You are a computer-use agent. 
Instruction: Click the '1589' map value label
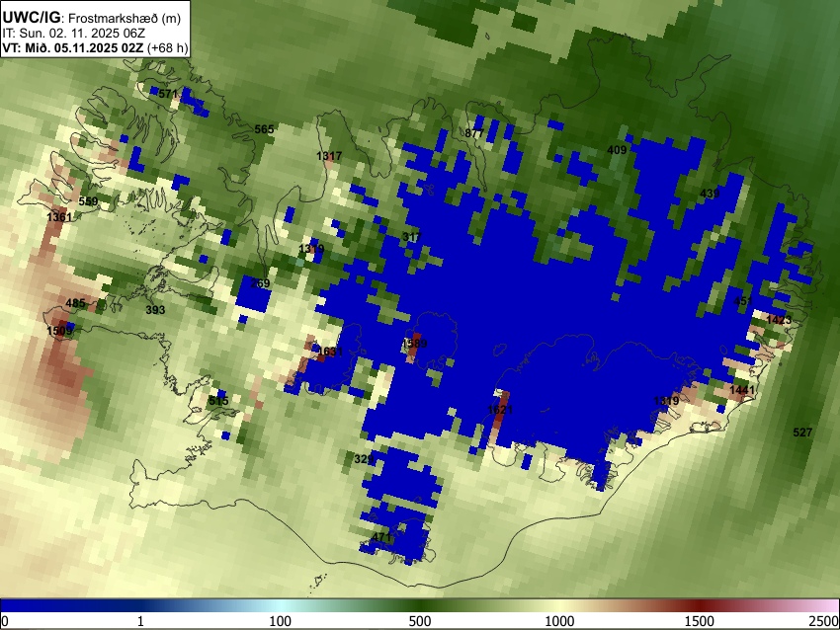[414, 343]
